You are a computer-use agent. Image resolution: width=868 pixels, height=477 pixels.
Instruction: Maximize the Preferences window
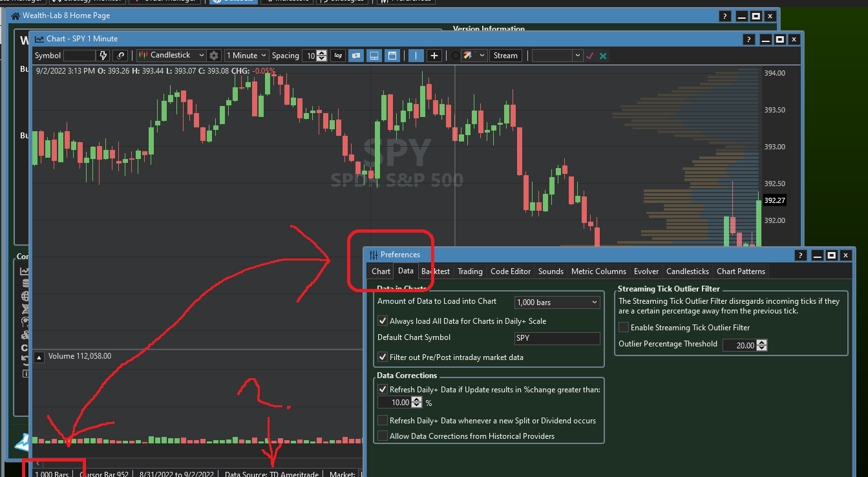pos(832,255)
